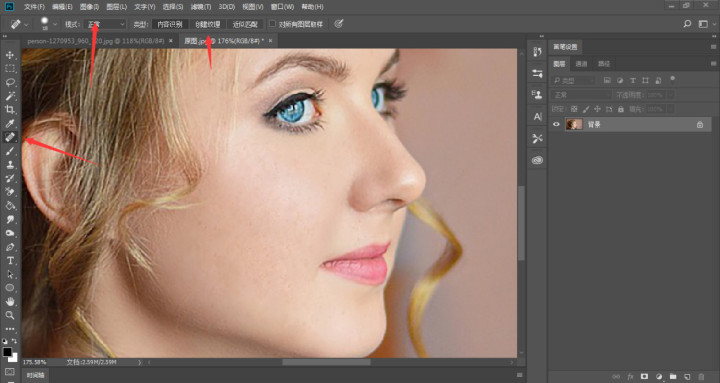720x383 pixels.
Task: Open the Character panel icon
Action: (x=537, y=117)
